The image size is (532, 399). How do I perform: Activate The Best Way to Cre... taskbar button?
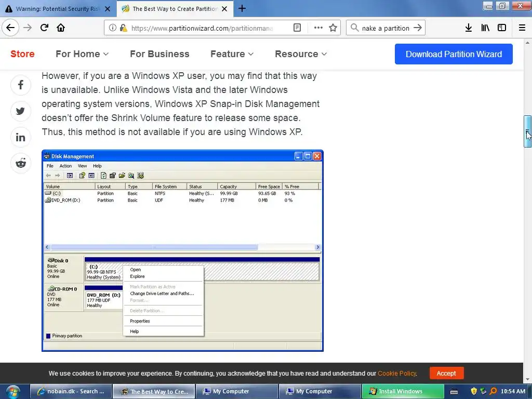tap(154, 391)
